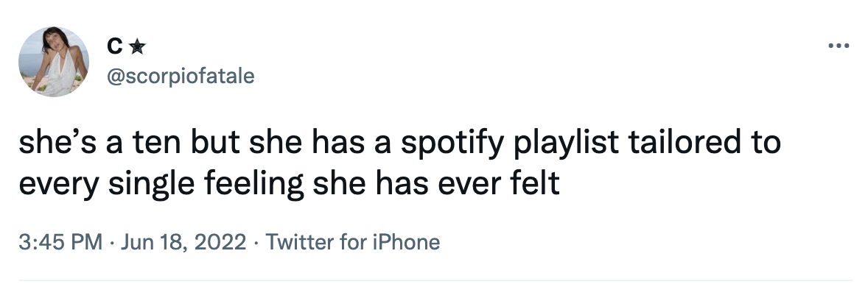Click the separator dot before Twitter for iPhone
Image resolution: width=868 pixels, height=287 pixels.
pyautogui.click(x=256, y=243)
